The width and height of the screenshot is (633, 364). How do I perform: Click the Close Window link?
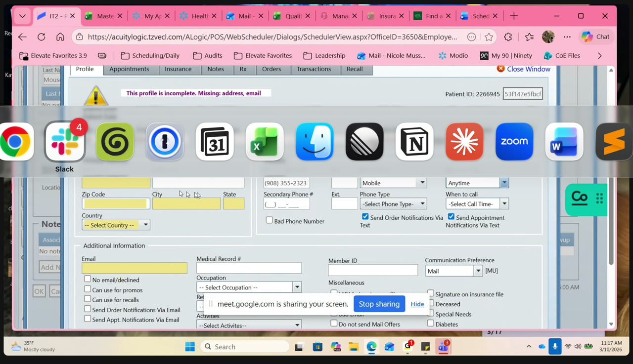pyautogui.click(x=528, y=69)
